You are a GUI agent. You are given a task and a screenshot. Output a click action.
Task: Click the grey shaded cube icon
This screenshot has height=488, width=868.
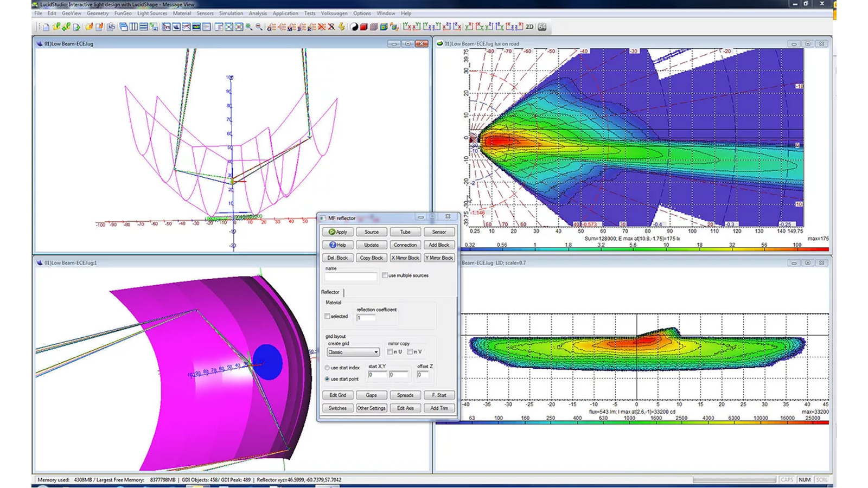click(374, 27)
